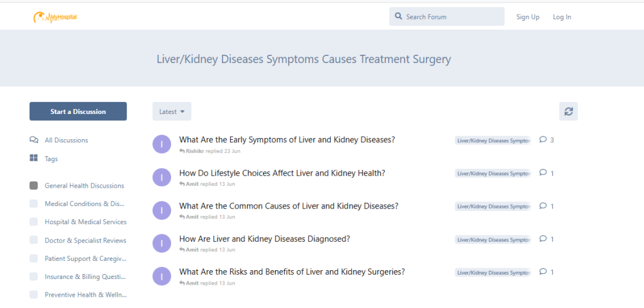This screenshot has width=644, height=308.
Task: Click reply count icon on Early Symptoms discussion
Action: click(x=543, y=139)
